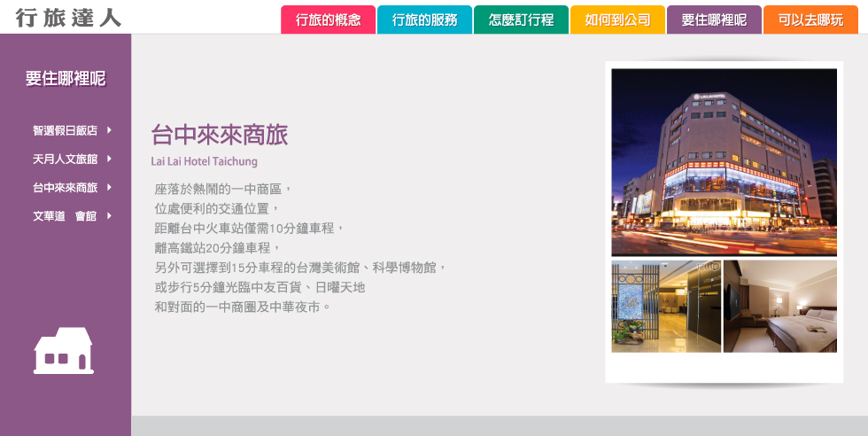868x436 pixels.
Task: Click the line 離高鐵站20分鐘車程
Action: [x=217, y=247]
